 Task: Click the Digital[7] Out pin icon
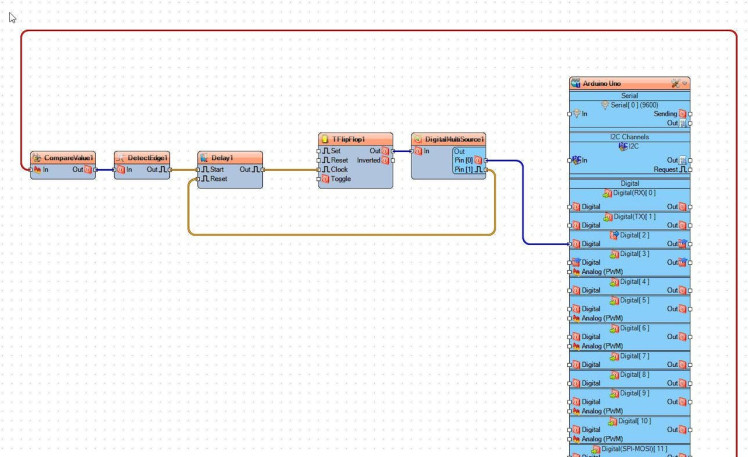point(683,364)
